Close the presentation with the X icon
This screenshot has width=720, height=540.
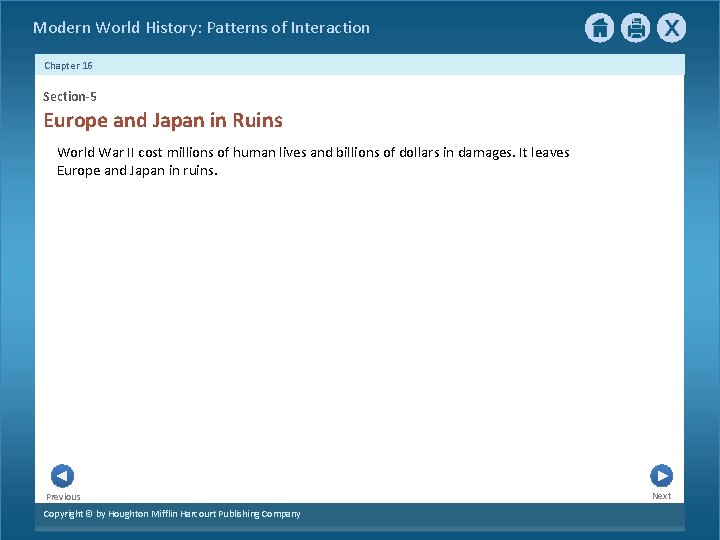click(671, 28)
